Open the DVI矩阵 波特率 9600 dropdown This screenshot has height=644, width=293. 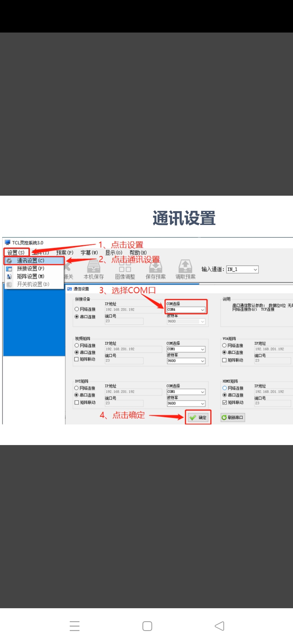[186, 404]
